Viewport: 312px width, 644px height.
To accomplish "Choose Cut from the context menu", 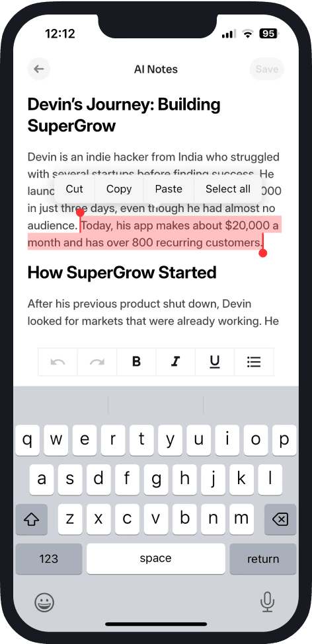I will click(x=75, y=189).
